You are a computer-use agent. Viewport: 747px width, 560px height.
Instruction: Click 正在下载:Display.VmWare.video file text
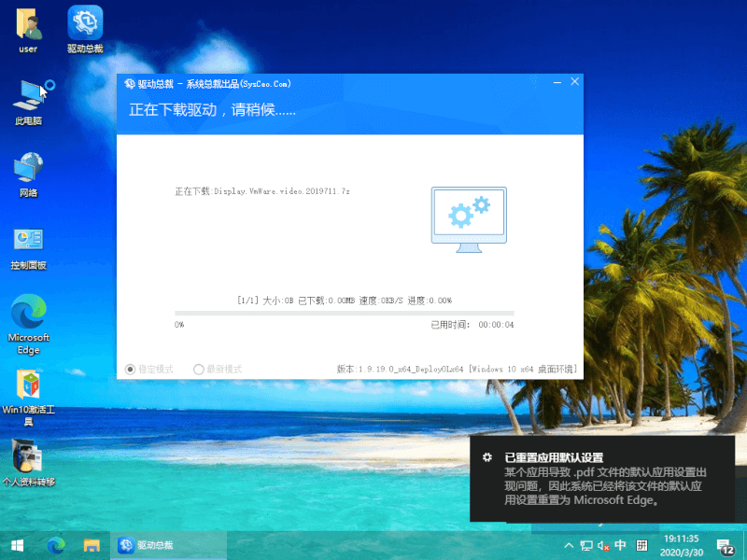point(262,191)
